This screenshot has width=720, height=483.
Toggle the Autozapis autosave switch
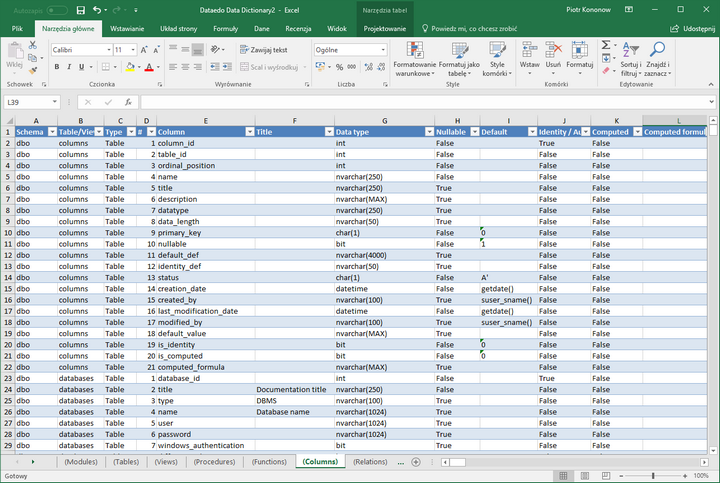(57, 10)
